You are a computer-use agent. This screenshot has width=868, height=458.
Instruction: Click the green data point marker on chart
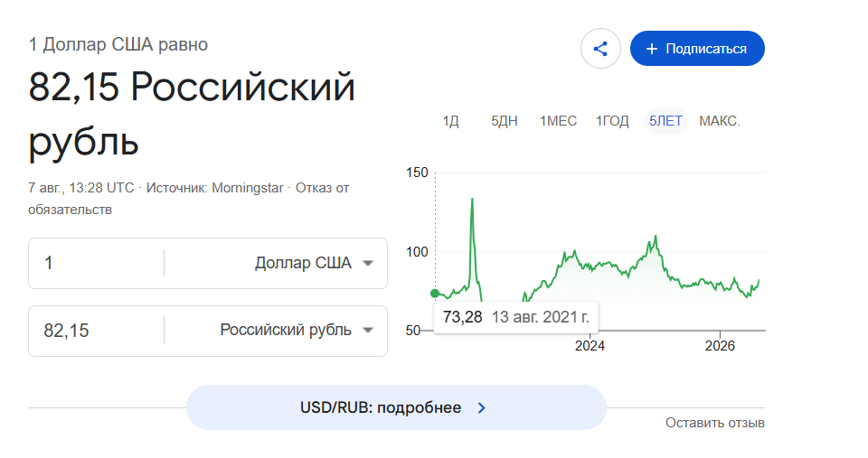coord(435,294)
